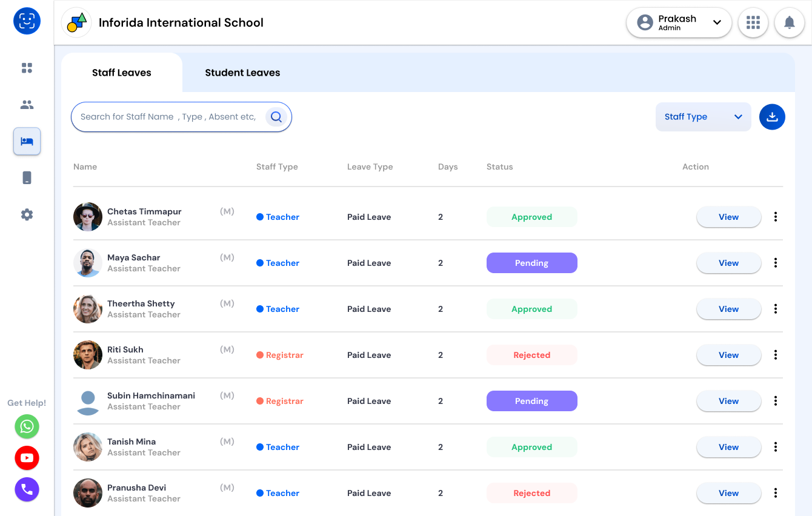The height and width of the screenshot is (516, 812).
Task: Open the apps grid menu in header
Action: point(753,23)
